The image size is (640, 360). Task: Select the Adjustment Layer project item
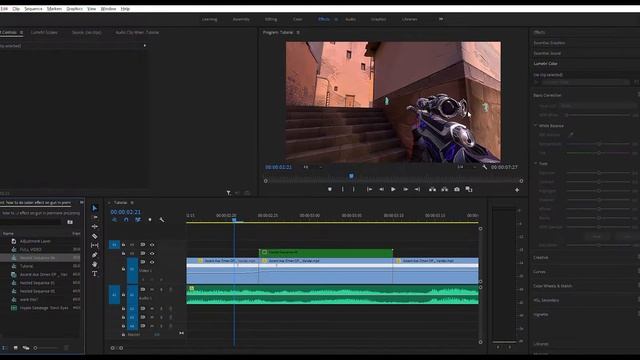coord(36,241)
